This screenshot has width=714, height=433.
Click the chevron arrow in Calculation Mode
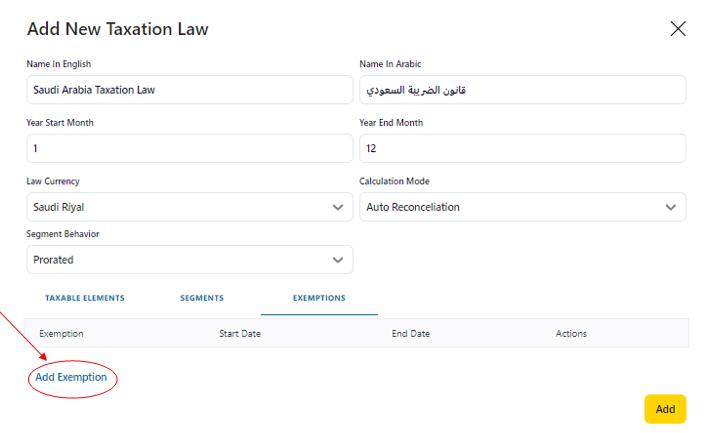tap(670, 207)
